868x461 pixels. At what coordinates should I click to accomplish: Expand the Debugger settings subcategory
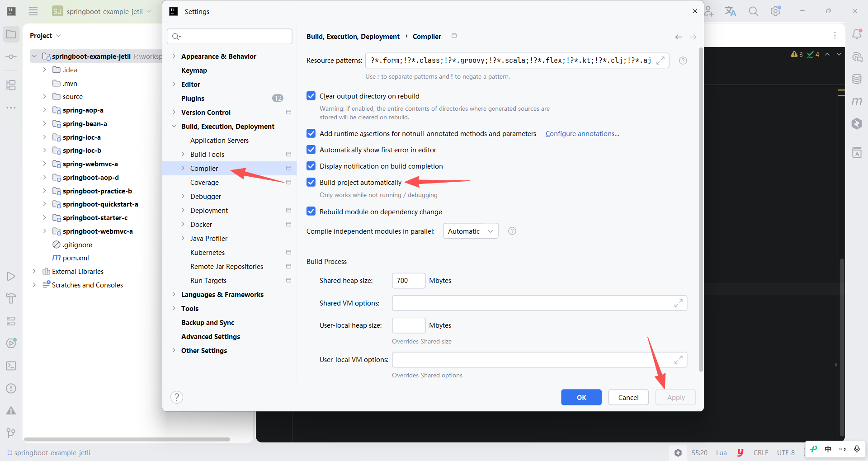coord(183,196)
